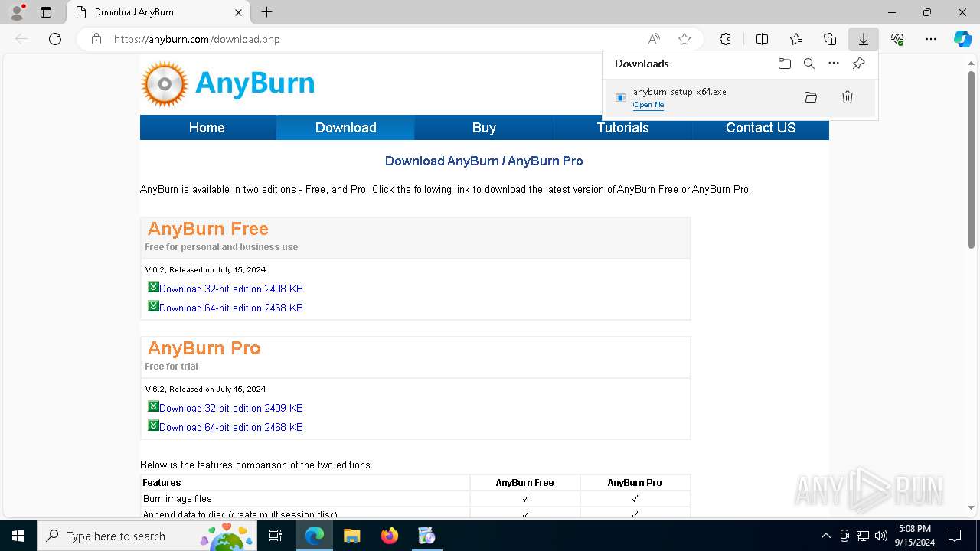Launch Firefox from taskbar
The height and width of the screenshot is (551, 980).
tap(390, 536)
